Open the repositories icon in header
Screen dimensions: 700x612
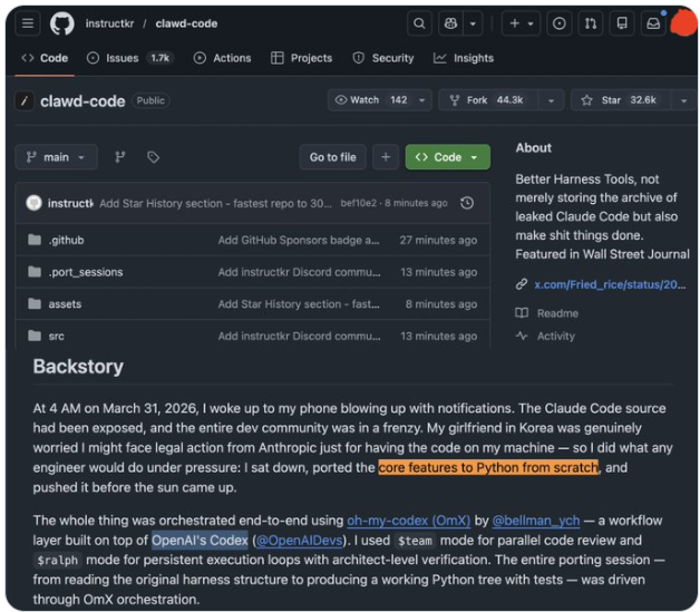(622, 23)
